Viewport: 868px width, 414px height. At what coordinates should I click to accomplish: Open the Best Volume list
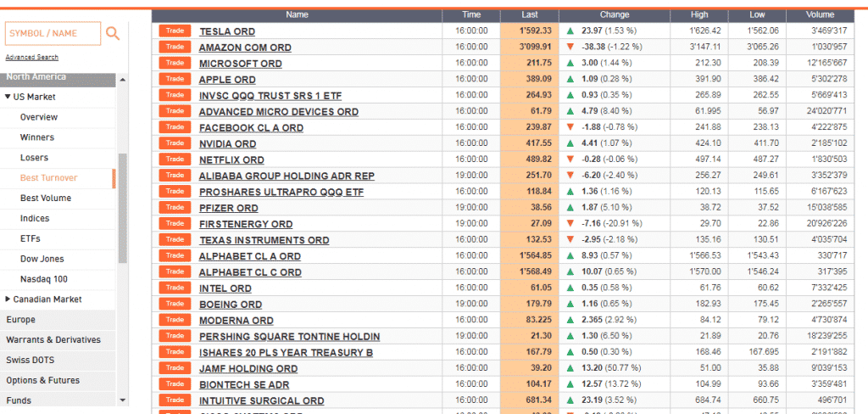[46, 198]
